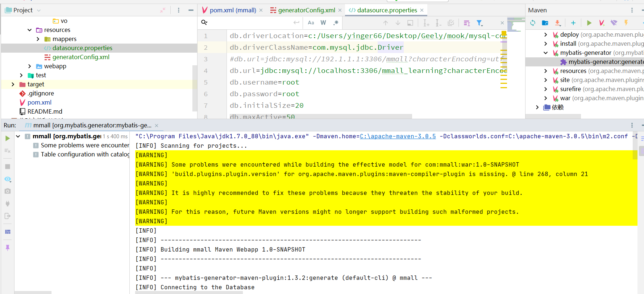Click the multi-line results icon in find bar

point(467,23)
